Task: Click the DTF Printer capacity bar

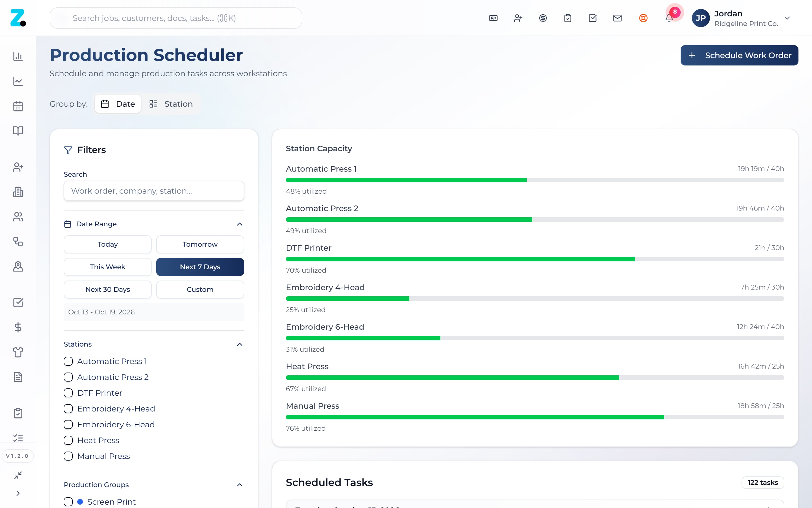Action: pyautogui.click(x=535, y=259)
